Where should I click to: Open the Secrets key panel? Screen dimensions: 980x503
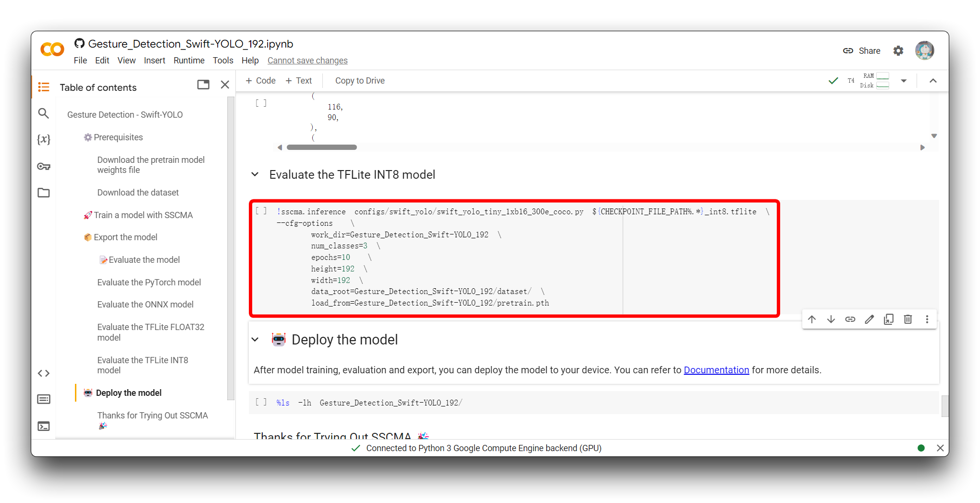[x=44, y=166]
